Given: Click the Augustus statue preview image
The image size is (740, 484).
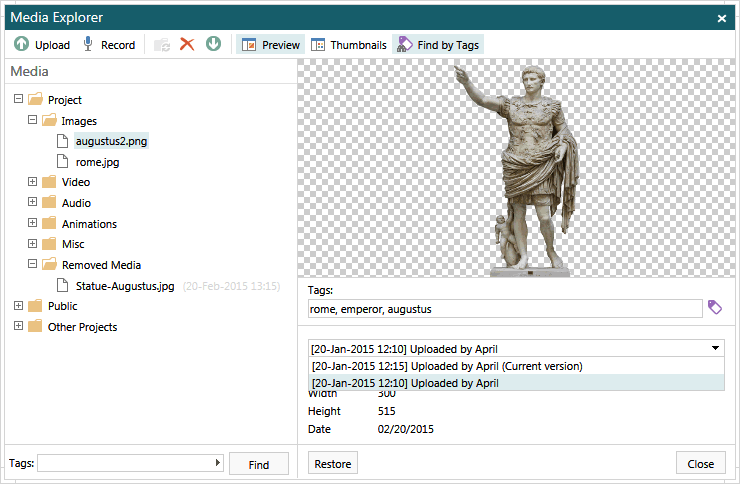Looking at the screenshot, I should [x=518, y=170].
